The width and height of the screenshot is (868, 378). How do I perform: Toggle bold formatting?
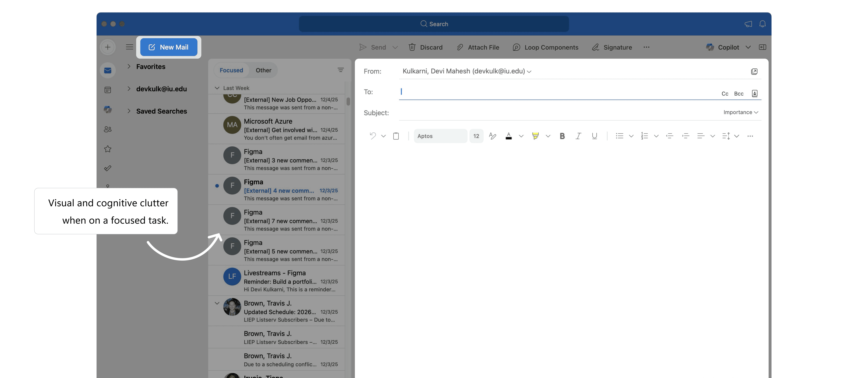click(x=562, y=136)
